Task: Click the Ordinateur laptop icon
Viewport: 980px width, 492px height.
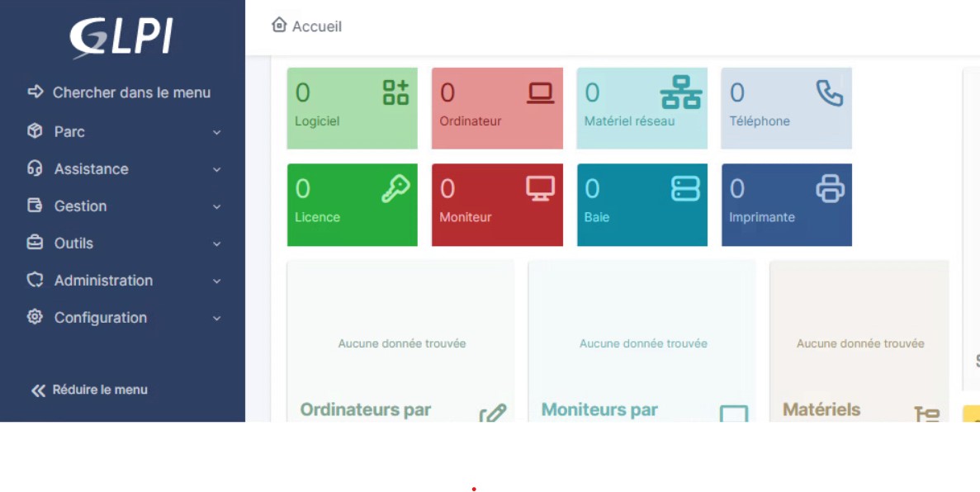Action: [x=540, y=93]
